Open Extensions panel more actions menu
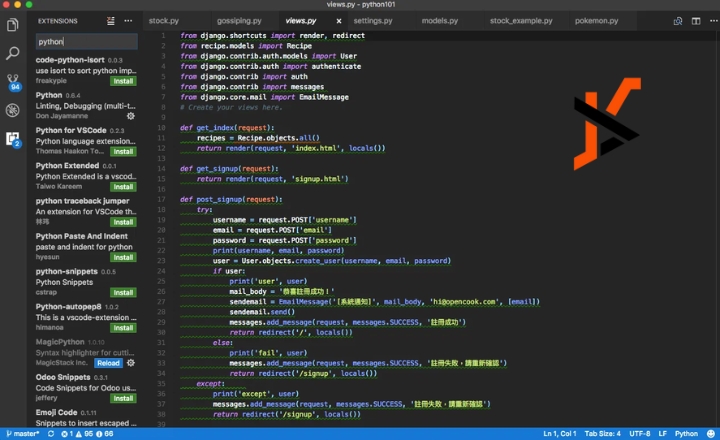The height and width of the screenshot is (440, 720). (128, 21)
